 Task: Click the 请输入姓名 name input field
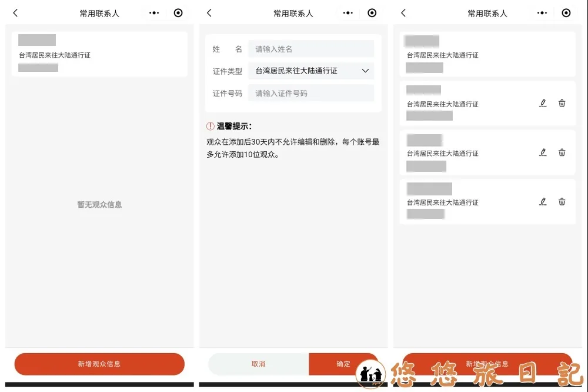coord(311,49)
